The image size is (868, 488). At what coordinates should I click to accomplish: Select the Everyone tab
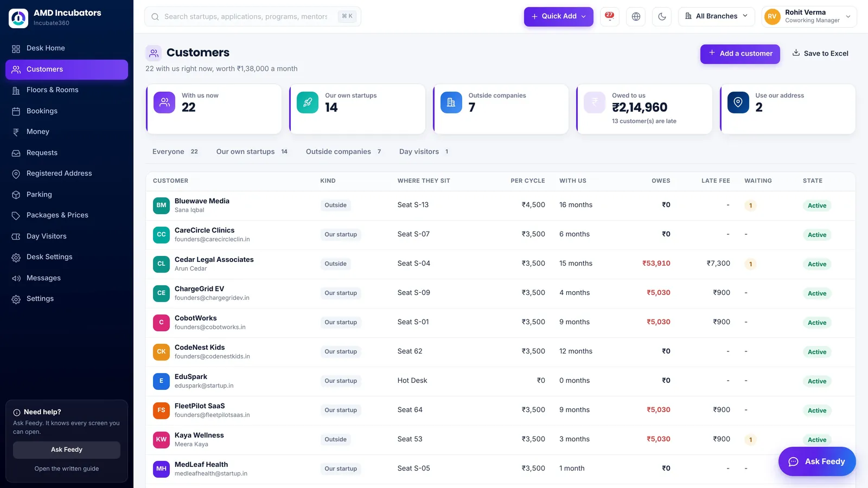coord(175,152)
